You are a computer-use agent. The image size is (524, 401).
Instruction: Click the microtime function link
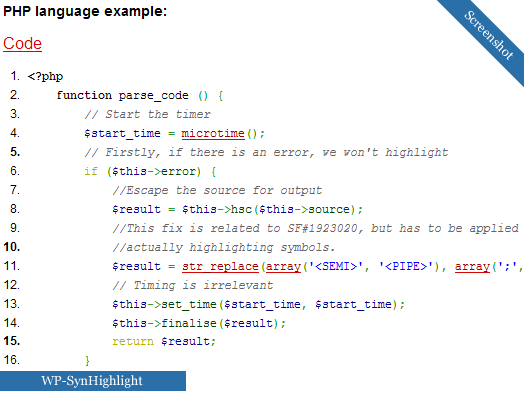(213, 134)
